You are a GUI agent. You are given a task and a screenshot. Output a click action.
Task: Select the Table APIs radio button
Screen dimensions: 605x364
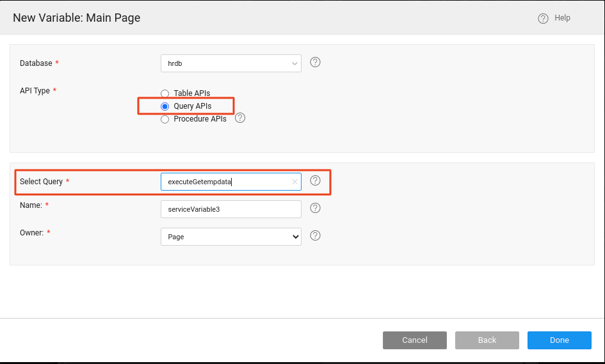165,93
